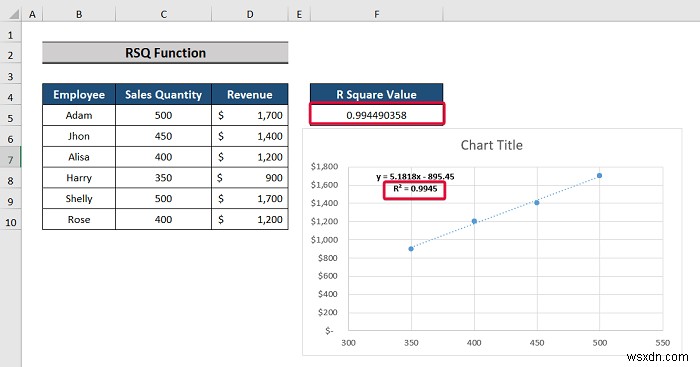Click the RSQ Function title cell
Image resolution: width=700 pixels, height=367 pixels.
[165, 53]
